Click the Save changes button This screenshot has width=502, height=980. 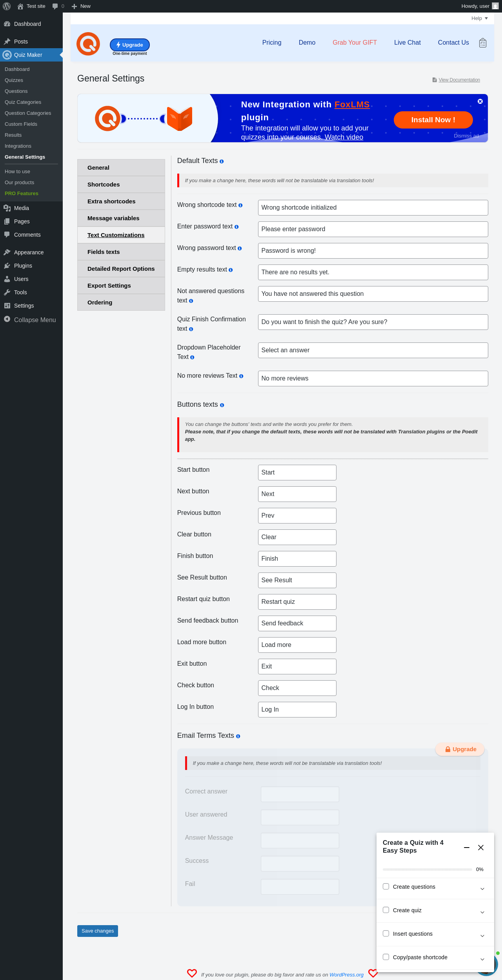tap(98, 931)
